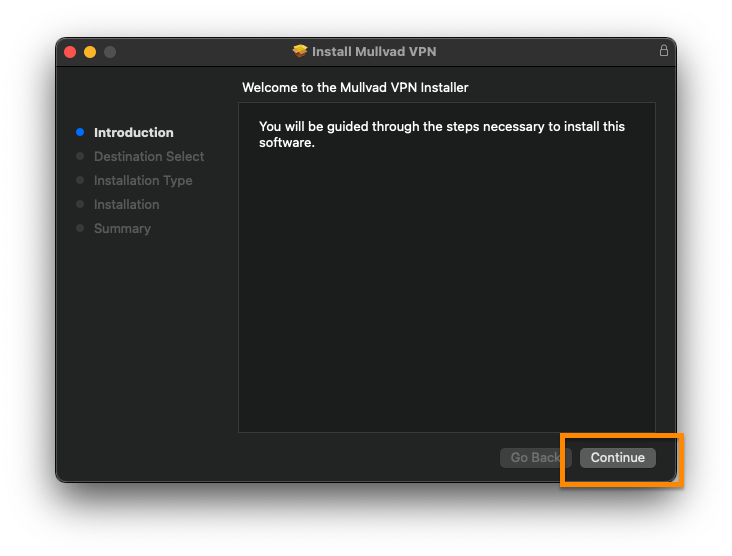Select the Installation Type step

143,180
